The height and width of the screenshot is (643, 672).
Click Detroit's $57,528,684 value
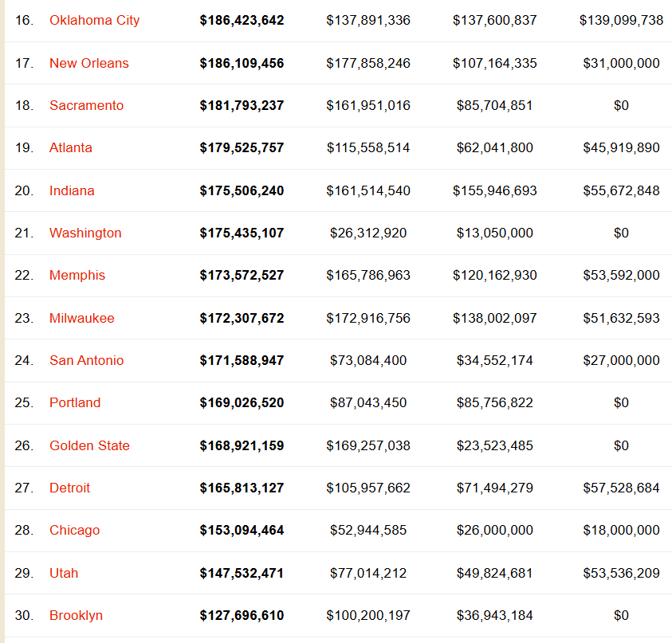click(x=621, y=488)
